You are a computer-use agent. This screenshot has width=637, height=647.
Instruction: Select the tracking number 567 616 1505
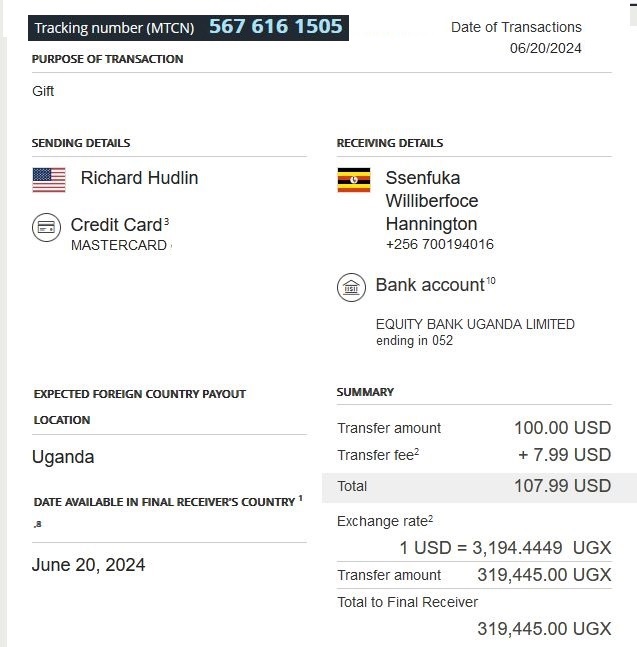(275, 27)
